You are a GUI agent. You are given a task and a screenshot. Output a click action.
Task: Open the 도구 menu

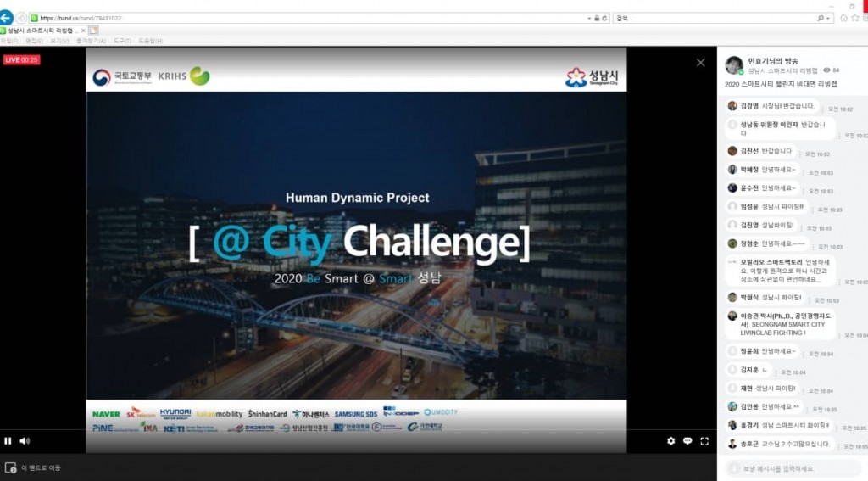(121, 41)
